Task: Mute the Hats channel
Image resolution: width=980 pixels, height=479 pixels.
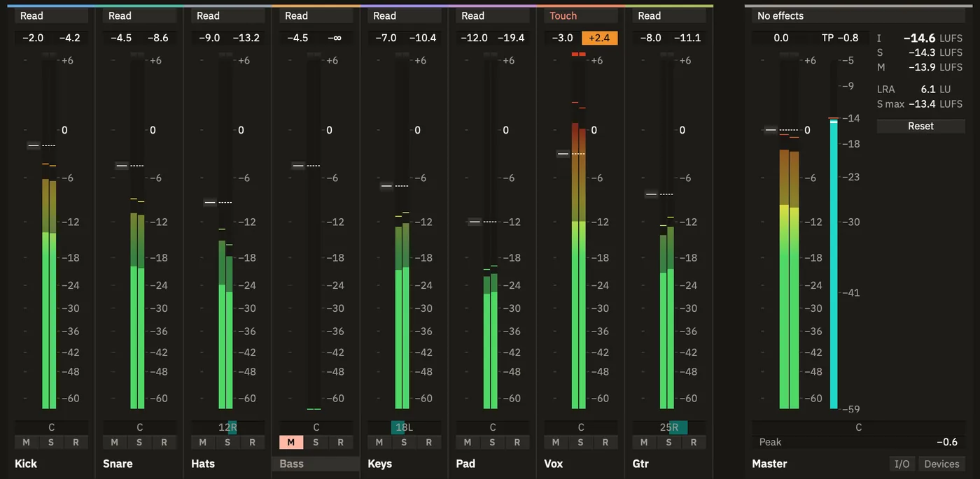Action: (x=202, y=442)
